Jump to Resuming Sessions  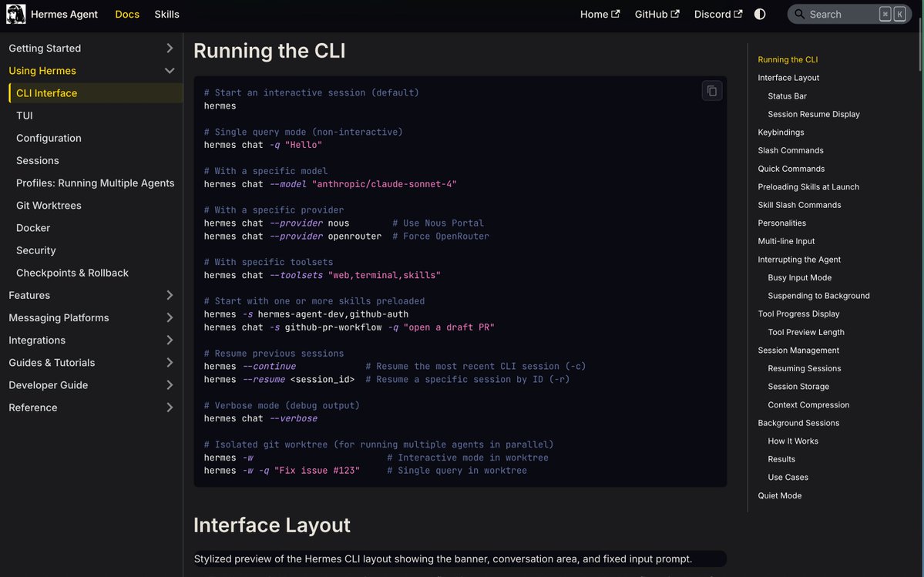pos(805,368)
